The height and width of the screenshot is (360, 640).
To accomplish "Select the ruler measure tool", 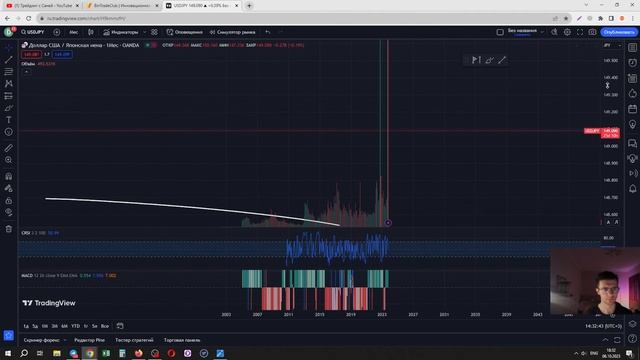I will [9, 148].
